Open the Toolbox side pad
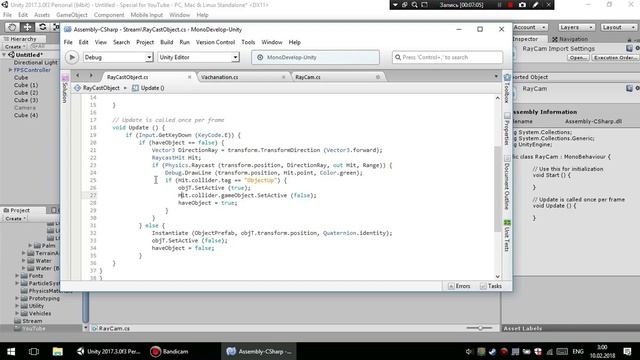 (507, 89)
